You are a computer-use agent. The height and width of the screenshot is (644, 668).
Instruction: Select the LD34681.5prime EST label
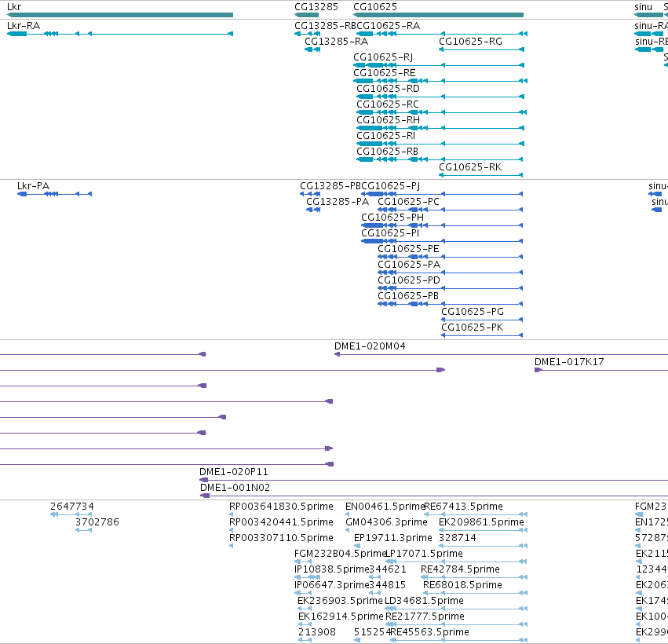pyautogui.click(x=425, y=601)
